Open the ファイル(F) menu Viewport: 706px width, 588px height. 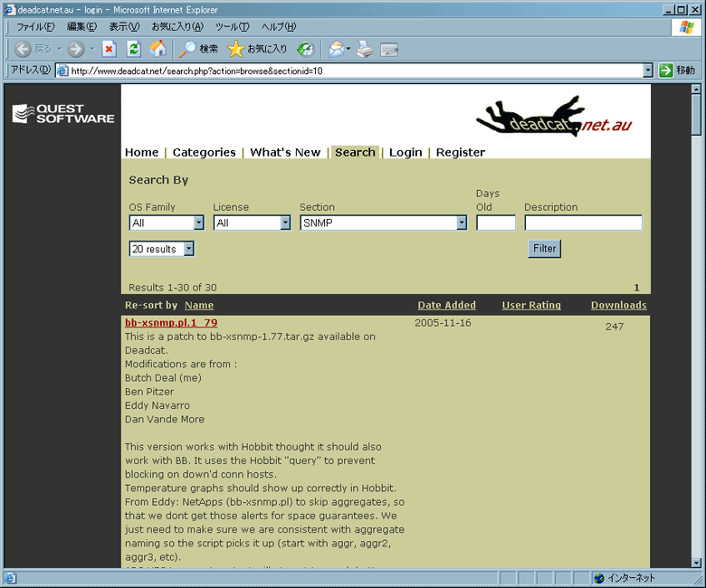35,27
